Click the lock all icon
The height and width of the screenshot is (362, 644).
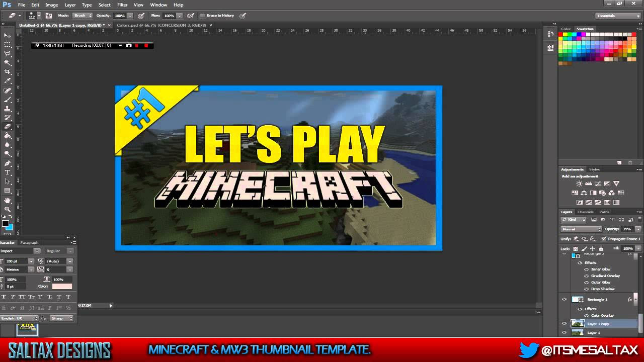coord(601,249)
